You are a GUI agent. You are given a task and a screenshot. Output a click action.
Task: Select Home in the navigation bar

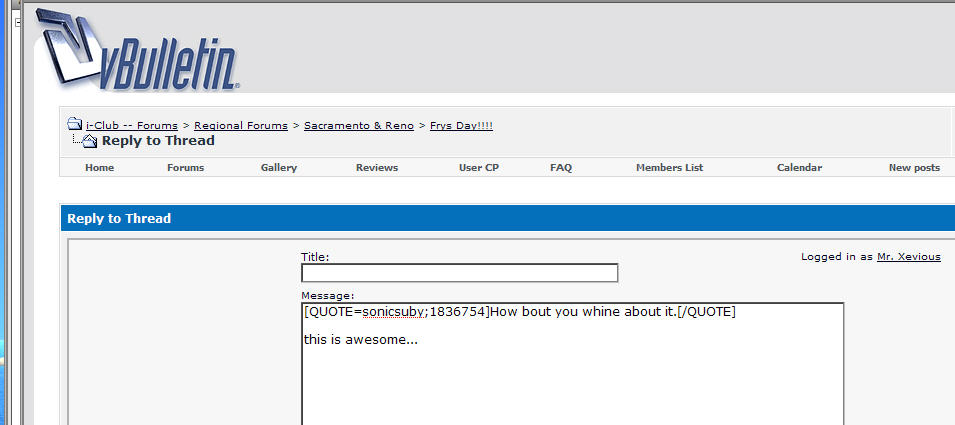click(99, 168)
